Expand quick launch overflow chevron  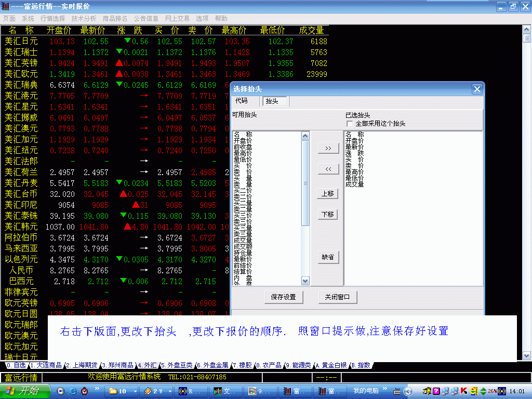click(x=97, y=389)
